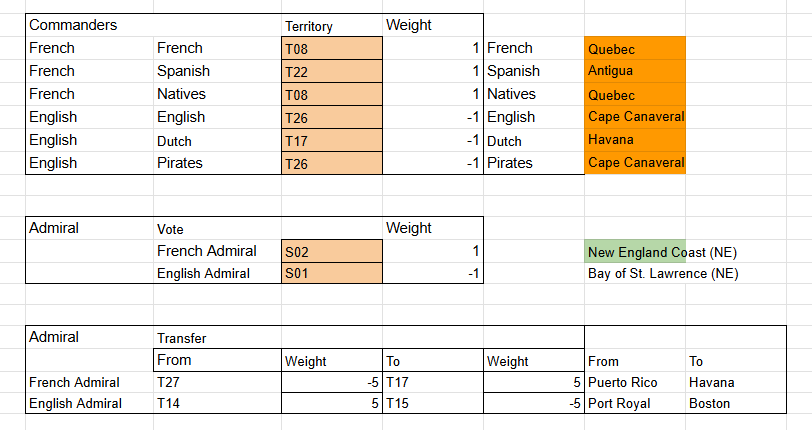
Task: Click the T15 transfer-to cell
Action: click(433, 403)
